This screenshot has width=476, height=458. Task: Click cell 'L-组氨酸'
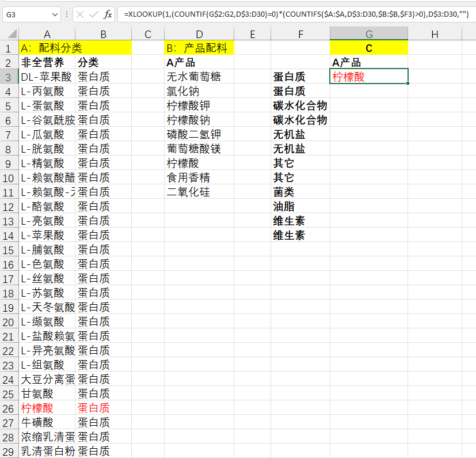(47, 365)
